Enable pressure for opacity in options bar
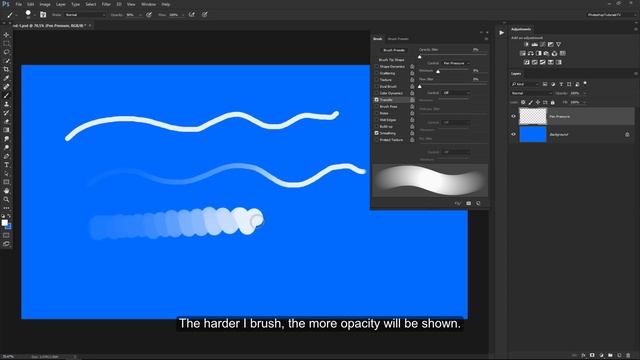This screenshot has height=360, width=640. [149, 15]
